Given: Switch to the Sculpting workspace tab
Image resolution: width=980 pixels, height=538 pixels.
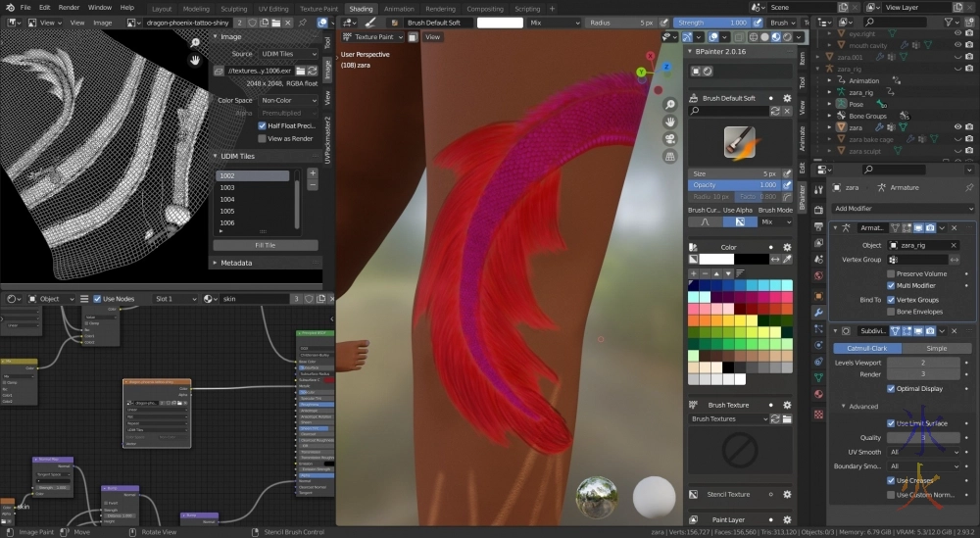Looking at the screenshot, I should tap(233, 8).
